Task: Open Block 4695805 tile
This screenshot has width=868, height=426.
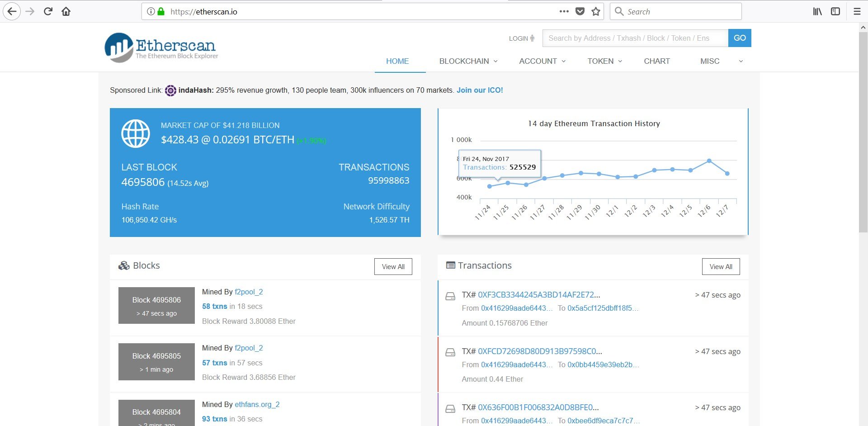Action: pos(156,362)
